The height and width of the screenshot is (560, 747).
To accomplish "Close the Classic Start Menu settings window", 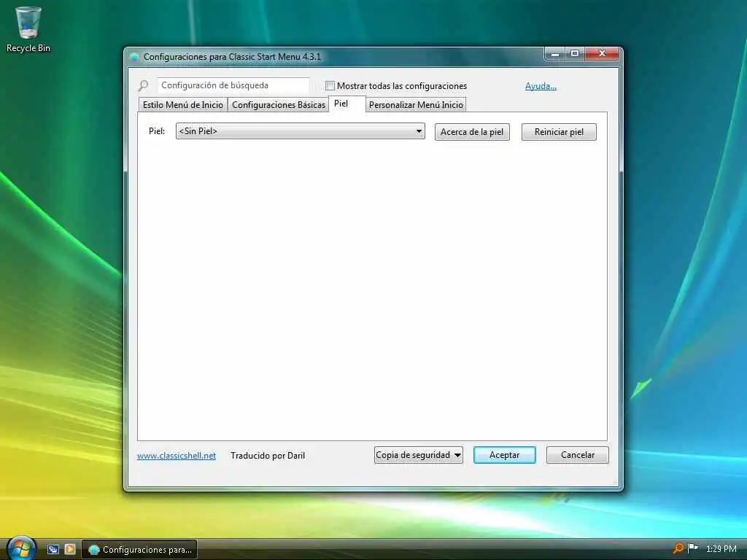I will click(x=602, y=54).
